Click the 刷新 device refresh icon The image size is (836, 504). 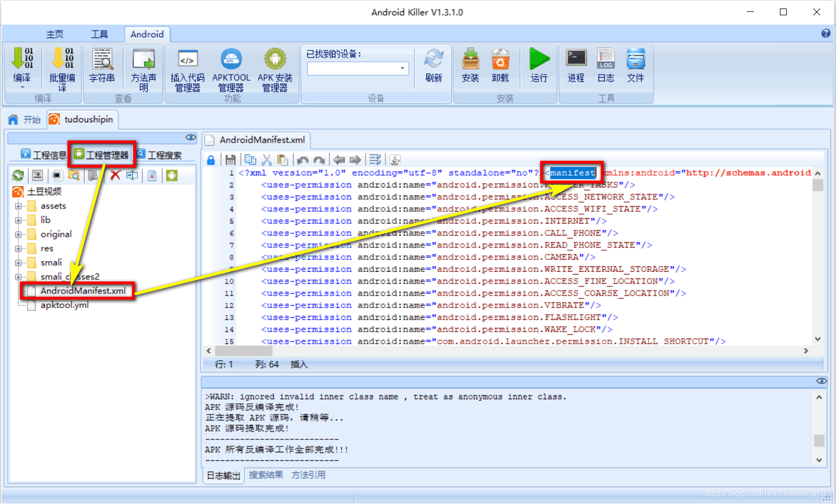click(x=434, y=59)
